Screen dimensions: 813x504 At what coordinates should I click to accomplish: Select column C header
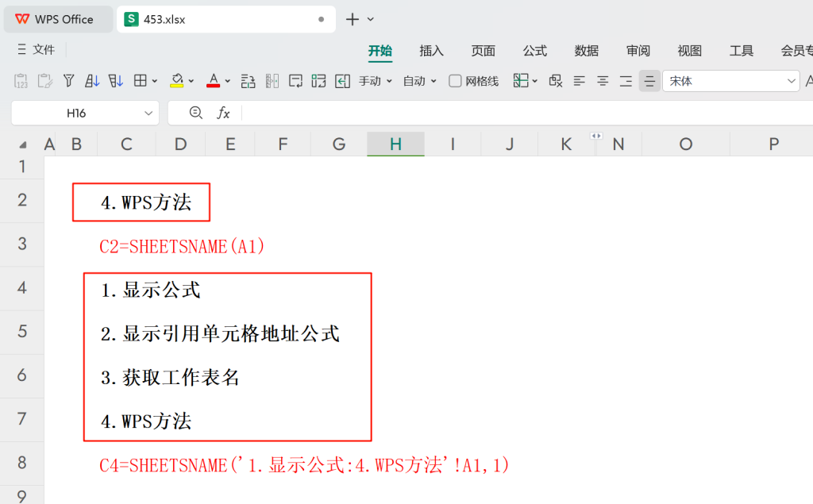tap(126, 144)
